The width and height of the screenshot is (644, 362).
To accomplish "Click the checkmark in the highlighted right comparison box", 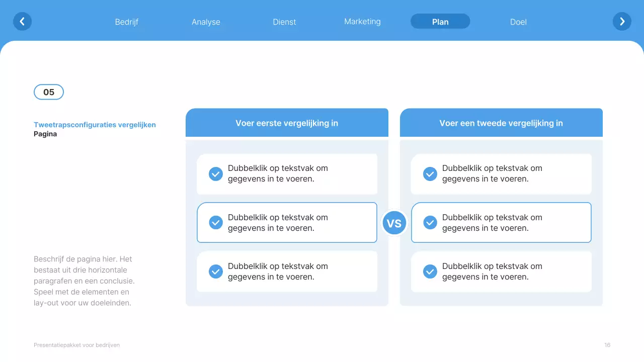I will coord(430,222).
